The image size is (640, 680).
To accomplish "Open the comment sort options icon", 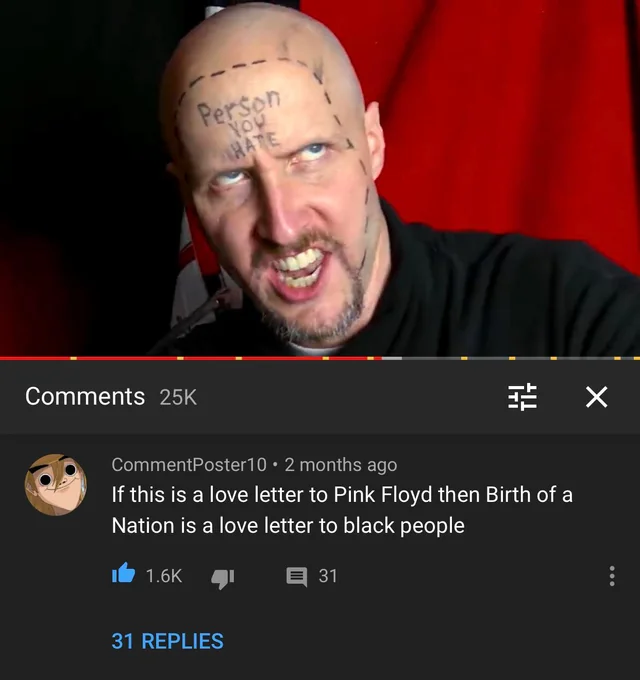I will (x=522, y=397).
